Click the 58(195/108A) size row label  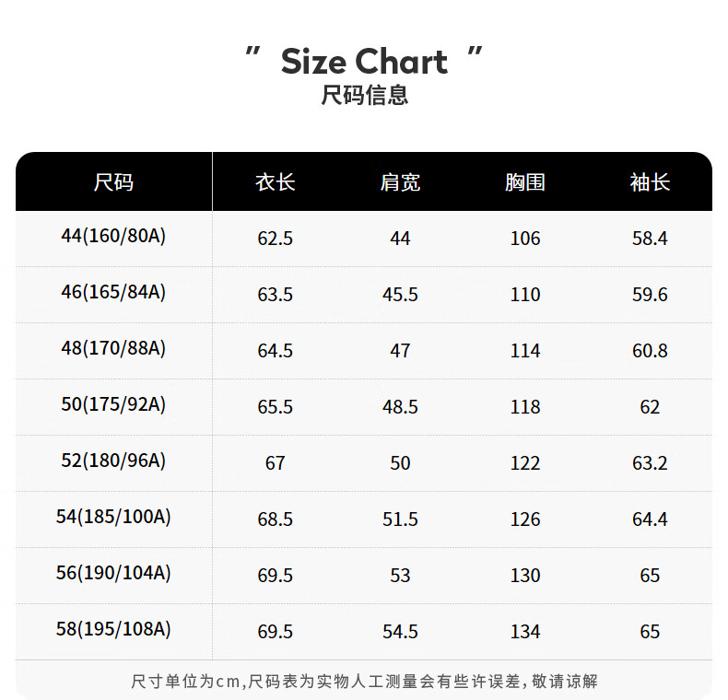pyautogui.click(x=113, y=629)
